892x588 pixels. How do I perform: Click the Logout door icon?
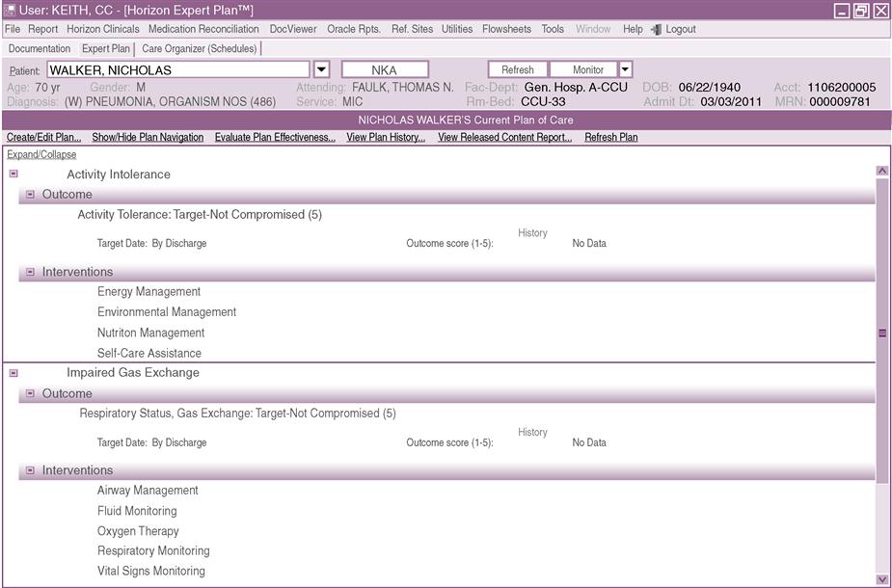coord(656,29)
